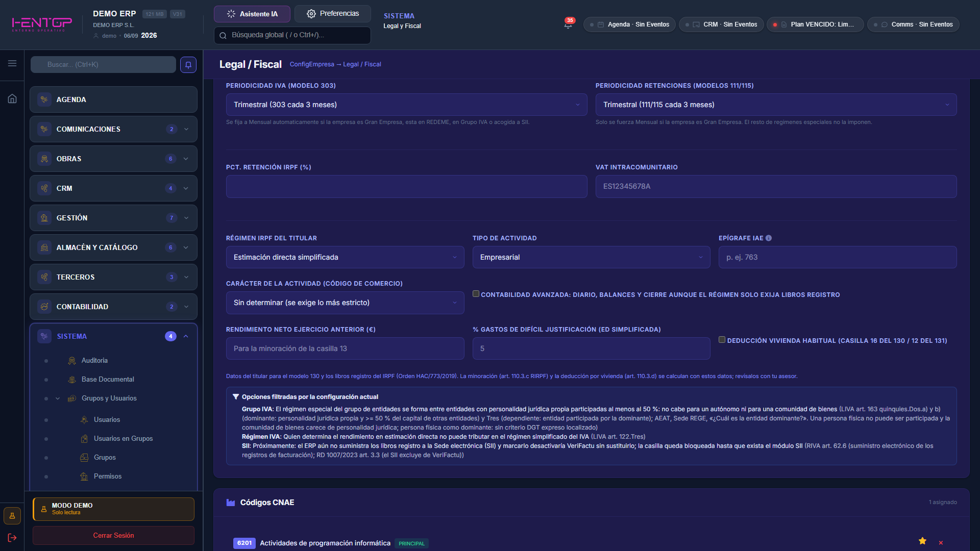Remove CNAE 6201 with the red X
The height and width of the screenshot is (551, 980).
click(x=941, y=543)
